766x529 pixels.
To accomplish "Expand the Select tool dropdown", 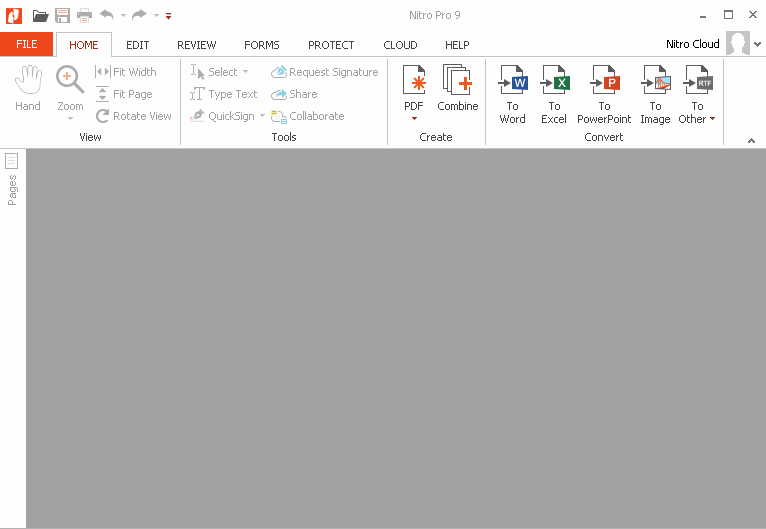I will (246, 72).
